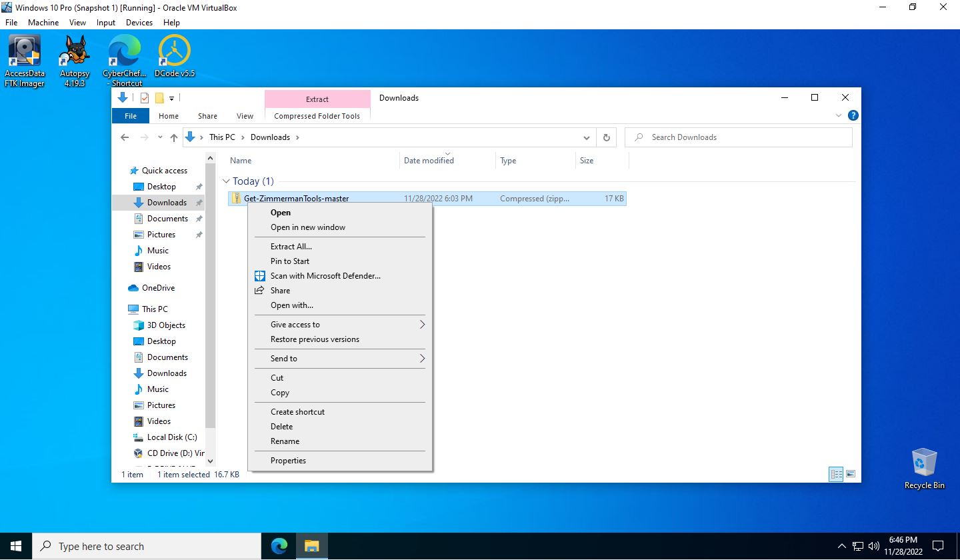Open recent locations dropdown arrow
Viewport: 960px width, 560px height.
(x=160, y=137)
